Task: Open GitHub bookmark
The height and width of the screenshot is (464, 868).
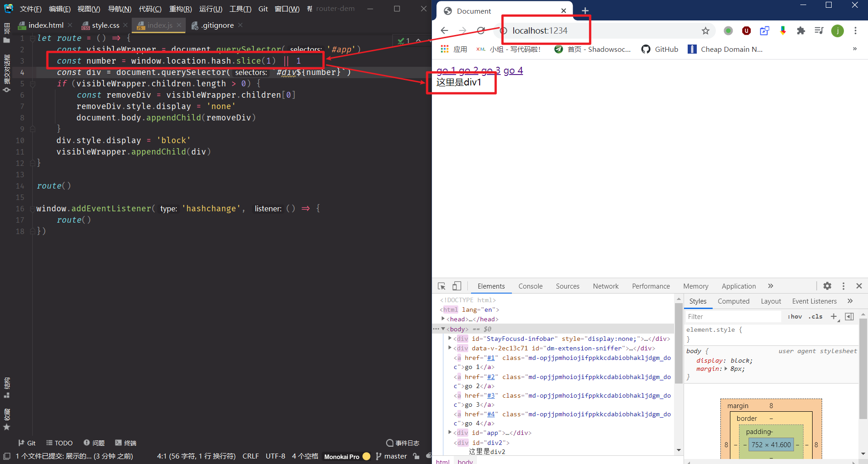Action: pos(660,49)
